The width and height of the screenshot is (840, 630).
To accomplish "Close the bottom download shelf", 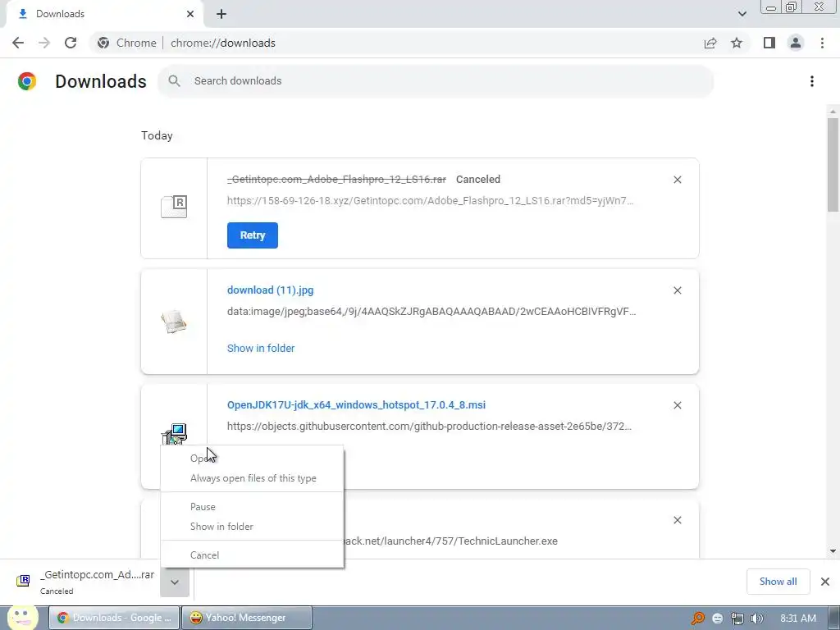I will [x=825, y=582].
